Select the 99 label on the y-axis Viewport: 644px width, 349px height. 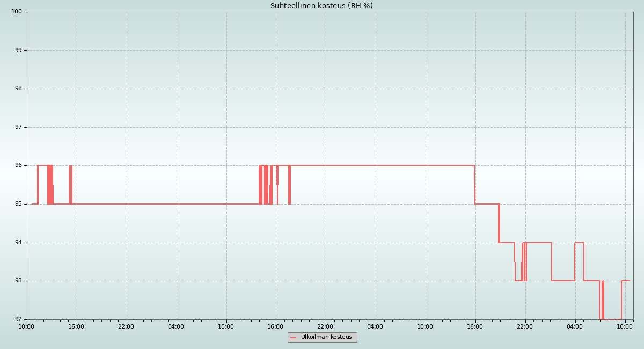pyautogui.click(x=18, y=50)
